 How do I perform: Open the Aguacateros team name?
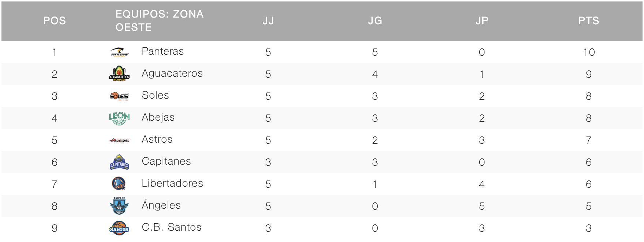(172, 73)
